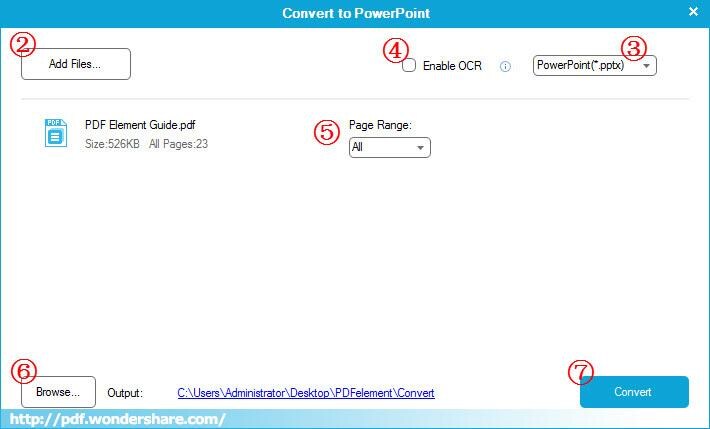Start conversion with Convert button

[634, 392]
